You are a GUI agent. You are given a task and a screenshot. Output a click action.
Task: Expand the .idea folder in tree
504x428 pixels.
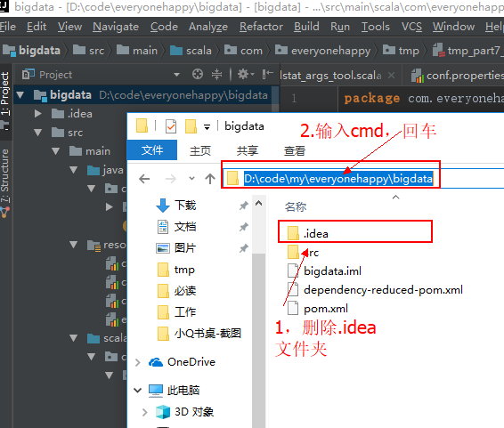[38, 114]
